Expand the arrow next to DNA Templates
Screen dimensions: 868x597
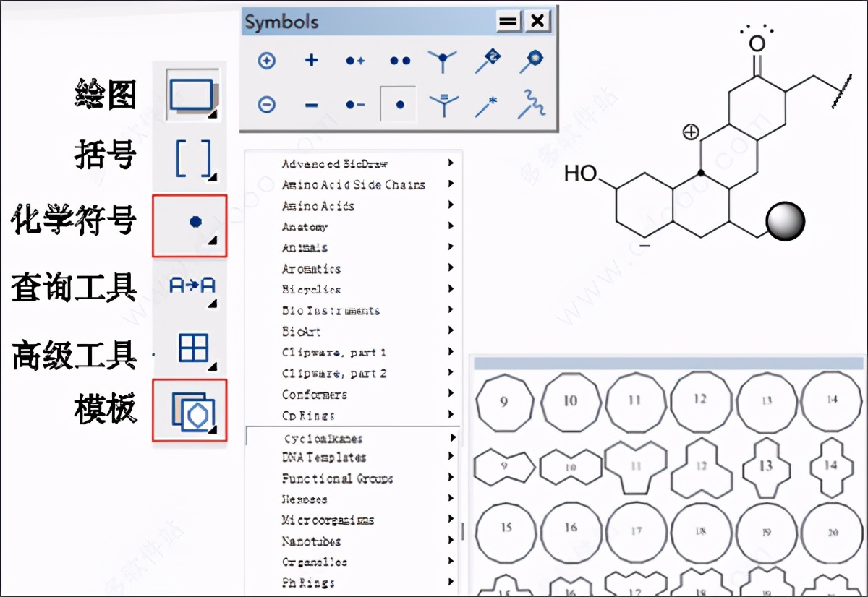451,457
